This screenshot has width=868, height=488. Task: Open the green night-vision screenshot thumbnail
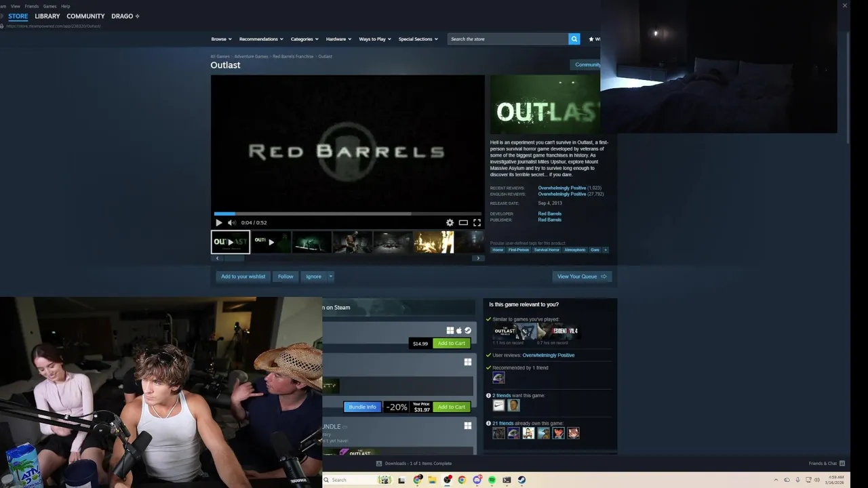click(x=311, y=242)
